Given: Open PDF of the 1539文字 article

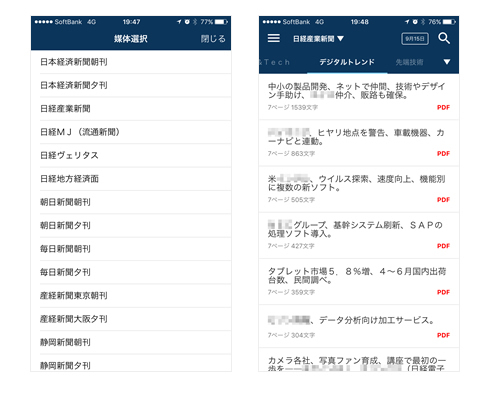Looking at the screenshot, I should tap(443, 107).
